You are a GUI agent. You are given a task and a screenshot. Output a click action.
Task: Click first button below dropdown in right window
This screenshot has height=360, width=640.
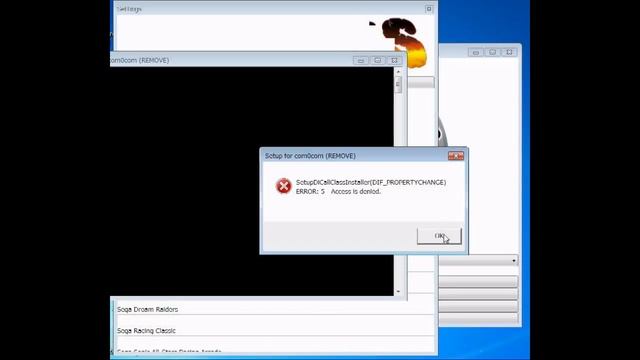(x=478, y=281)
